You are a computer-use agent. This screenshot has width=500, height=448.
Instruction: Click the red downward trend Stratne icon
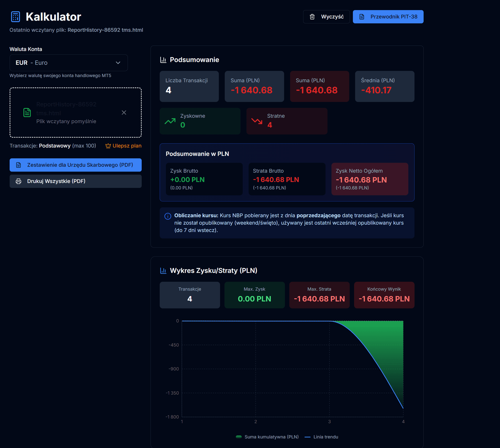[x=257, y=121]
